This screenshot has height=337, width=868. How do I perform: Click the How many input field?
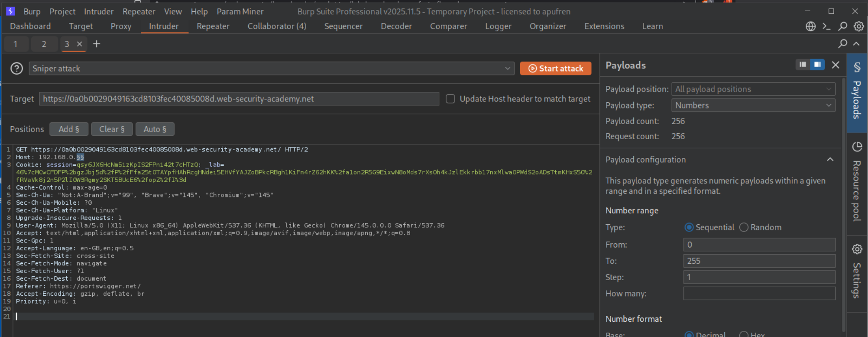pos(759,294)
